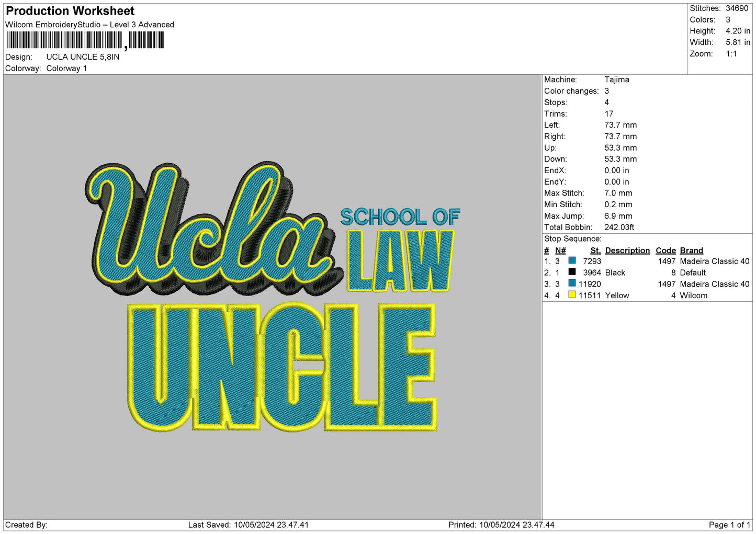
Task: Click the EndY value '0.00 in'
Action: 617,182
